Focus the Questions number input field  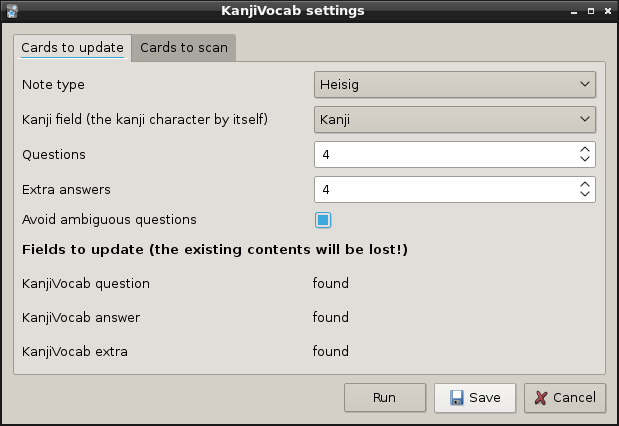click(x=440, y=155)
